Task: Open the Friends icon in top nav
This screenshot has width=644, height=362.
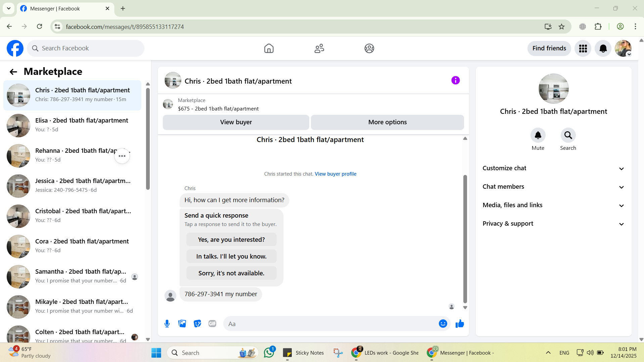Action: click(319, 48)
